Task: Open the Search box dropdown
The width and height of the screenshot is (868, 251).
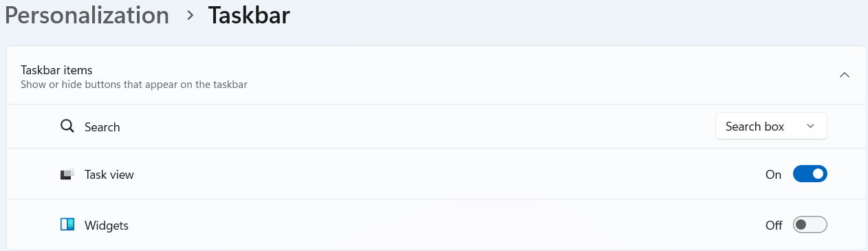Action: tap(771, 127)
